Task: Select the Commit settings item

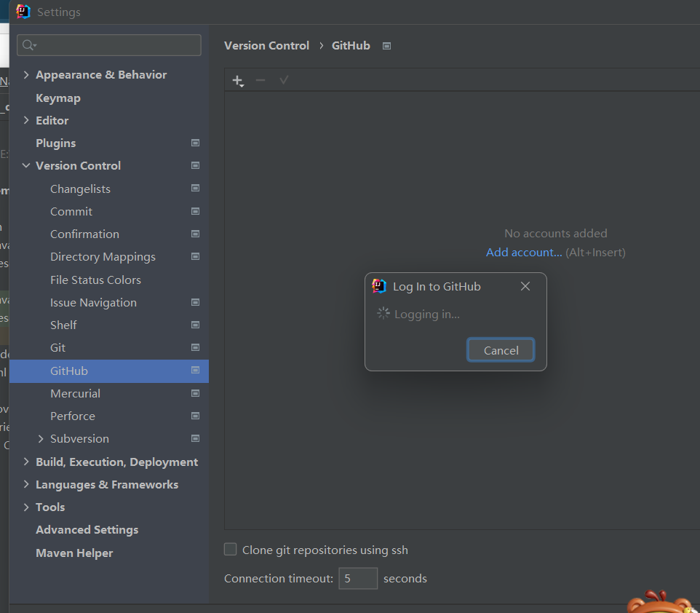Action: (71, 212)
